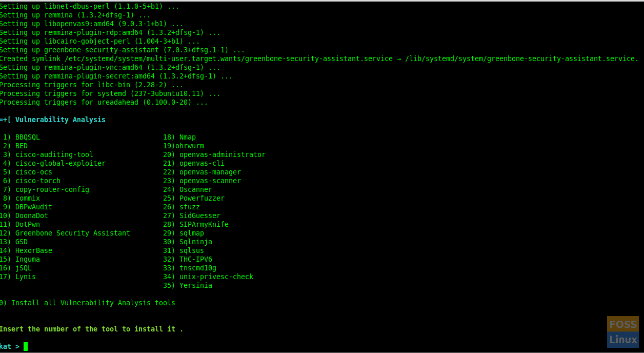This screenshot has width=644, height=353.
Task: Select openvas-scanner in the list
Action: pos(210,181)
